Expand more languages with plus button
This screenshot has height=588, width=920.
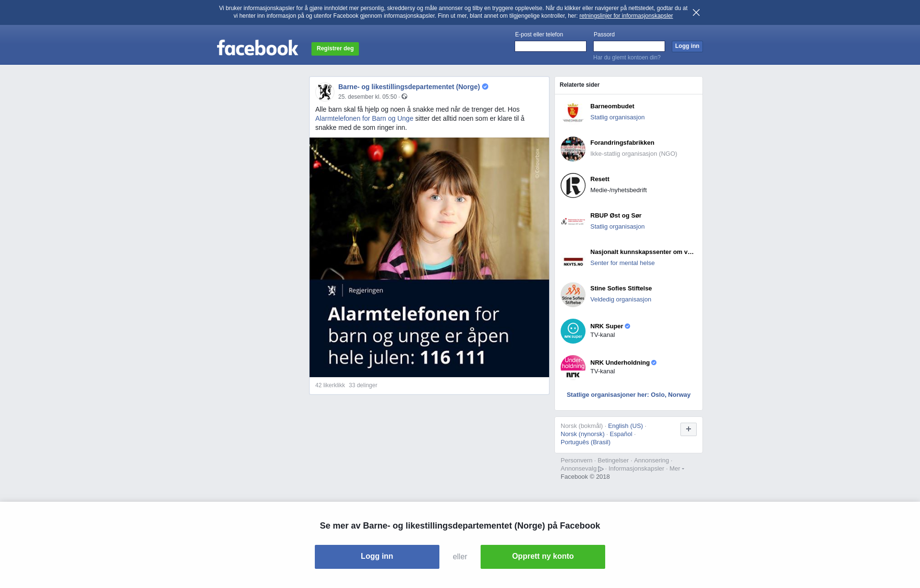(x=688, y=429)
